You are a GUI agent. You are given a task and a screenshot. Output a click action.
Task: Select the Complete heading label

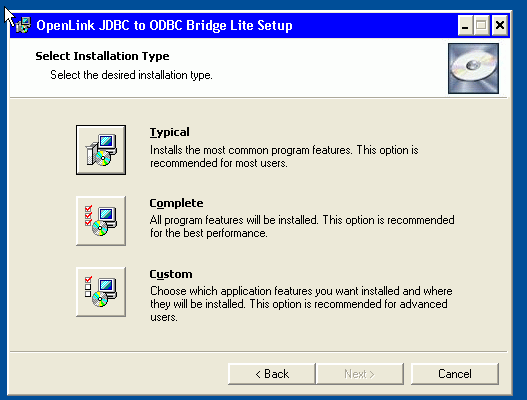click(176, 203)
